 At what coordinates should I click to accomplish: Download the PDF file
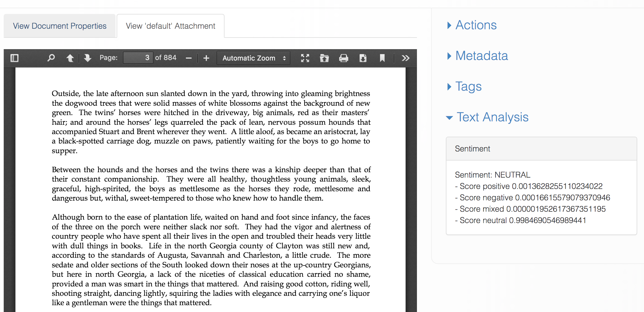363,58
